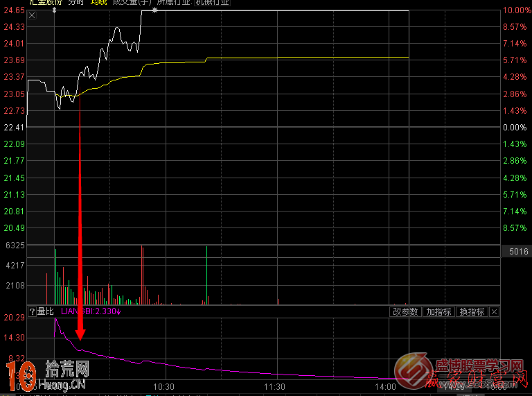
Task: Click the 23.05 price axis label
Action: coord(15,94)
